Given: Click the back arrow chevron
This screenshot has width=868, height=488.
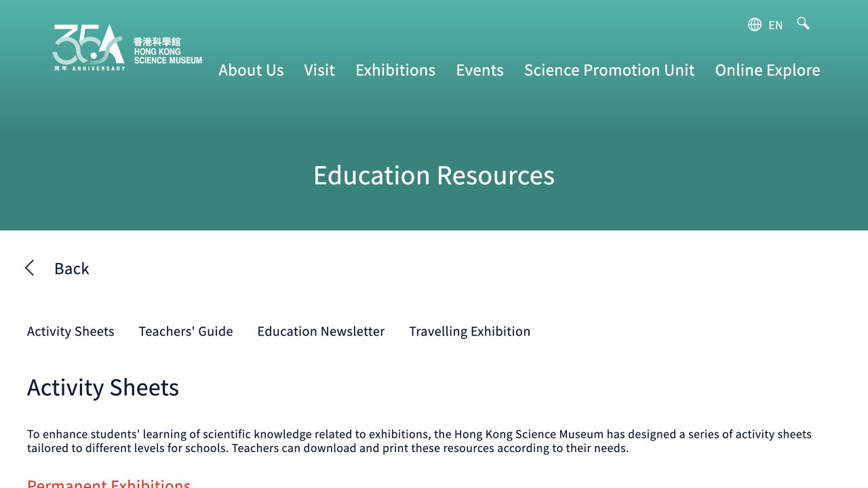Looking at the screenshot, I should coord(29,268).
